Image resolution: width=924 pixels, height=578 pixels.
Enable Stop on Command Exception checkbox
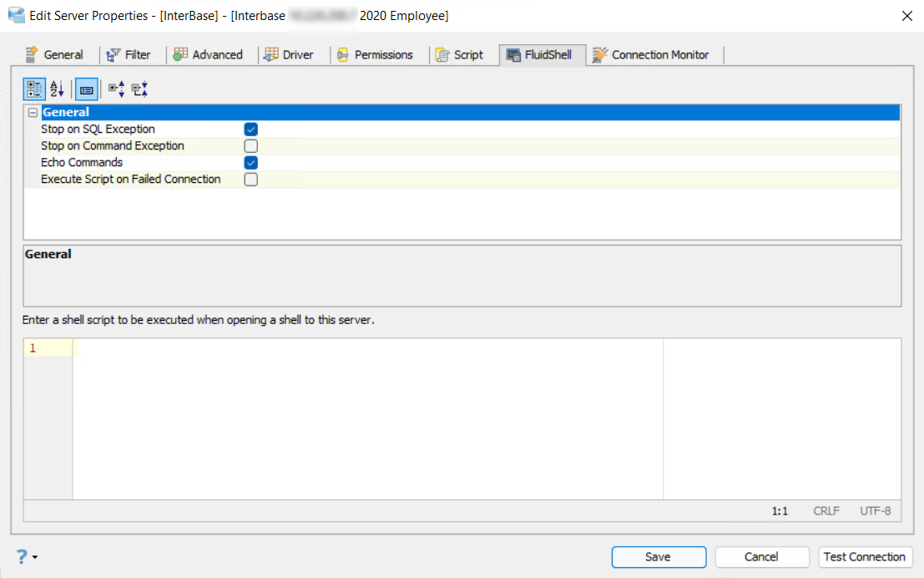tap(251, 146)
